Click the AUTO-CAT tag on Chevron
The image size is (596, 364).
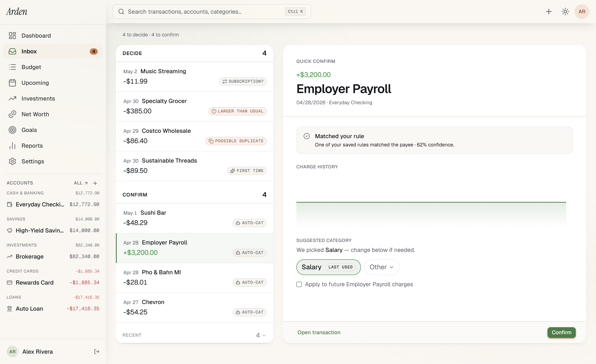tap(249, 312)
